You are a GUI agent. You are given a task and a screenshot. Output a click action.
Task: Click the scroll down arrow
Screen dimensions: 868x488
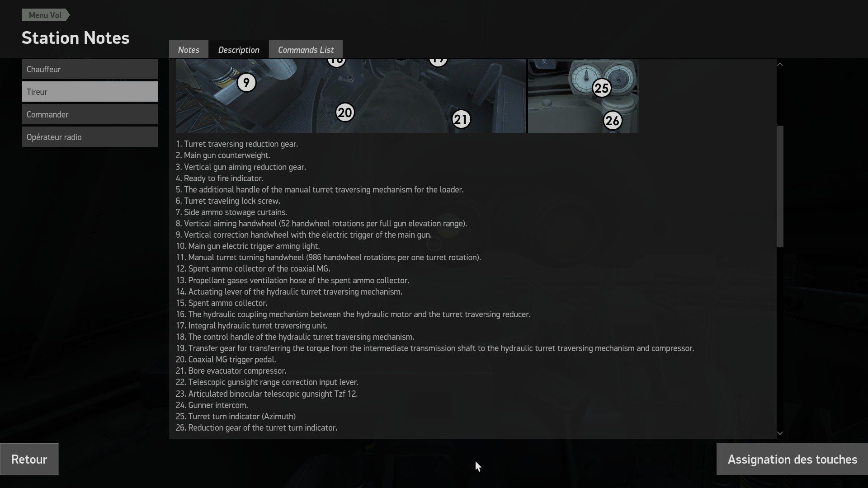(x=780, y=433)
